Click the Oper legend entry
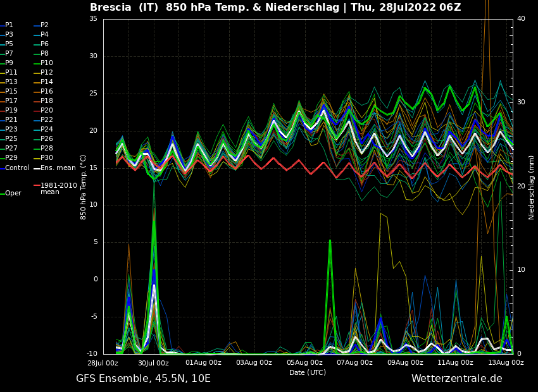The width and height of the screenshot is (538, 392). 13,193
